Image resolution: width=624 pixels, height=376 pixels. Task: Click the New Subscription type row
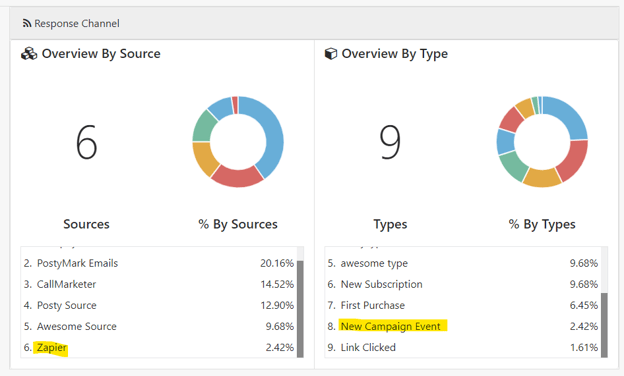pos(462,284)
